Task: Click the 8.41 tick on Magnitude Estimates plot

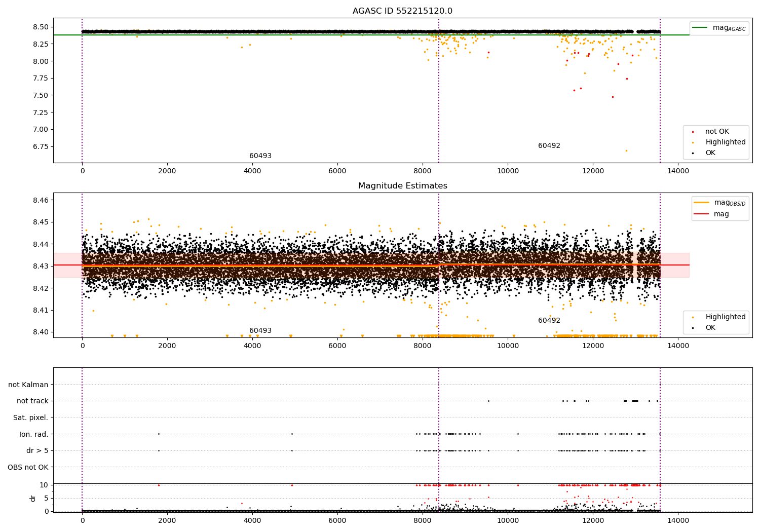Action: click(41, 310)
